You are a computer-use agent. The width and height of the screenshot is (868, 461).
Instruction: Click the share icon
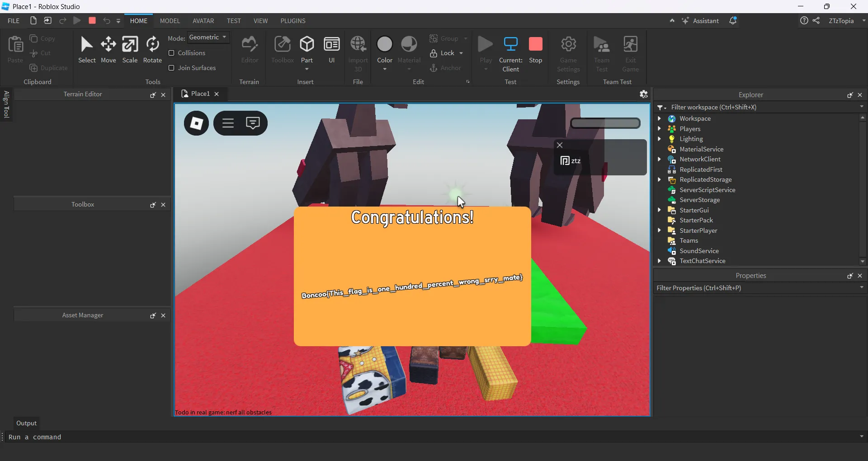click(816, 21)
